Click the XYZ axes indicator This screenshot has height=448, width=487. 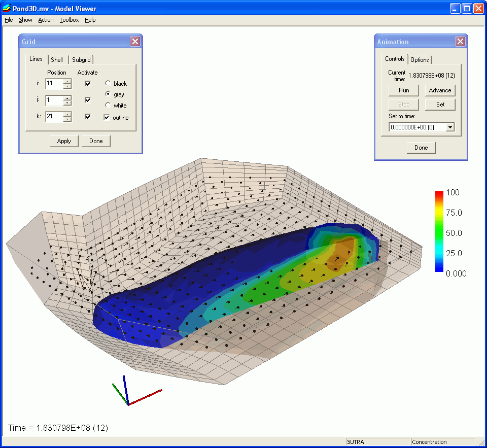pos(136,391)
